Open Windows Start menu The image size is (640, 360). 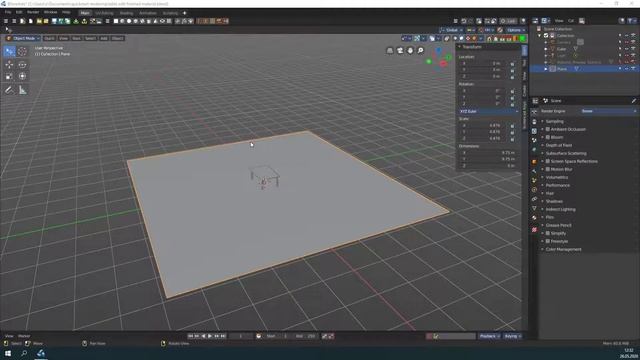(x=8, y=353)
